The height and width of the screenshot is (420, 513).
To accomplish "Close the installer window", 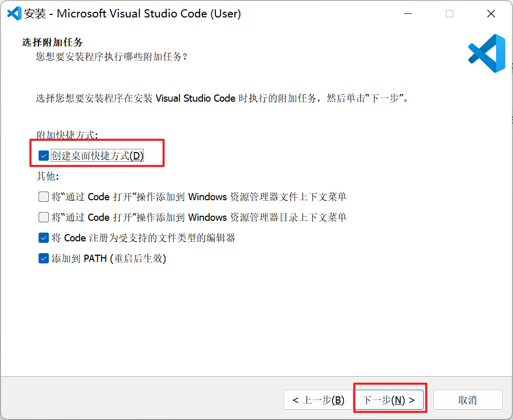I will tap(491, 14).
